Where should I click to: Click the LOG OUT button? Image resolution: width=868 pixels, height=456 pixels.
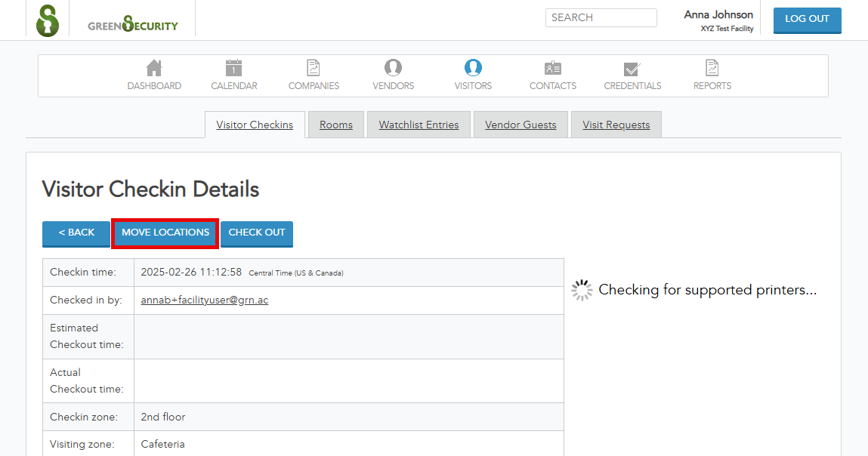(807, 19)
